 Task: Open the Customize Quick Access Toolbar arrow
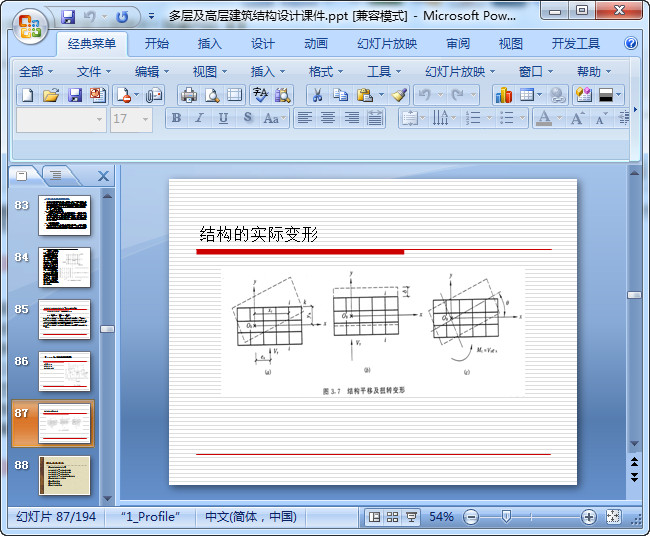pos(151,17)
